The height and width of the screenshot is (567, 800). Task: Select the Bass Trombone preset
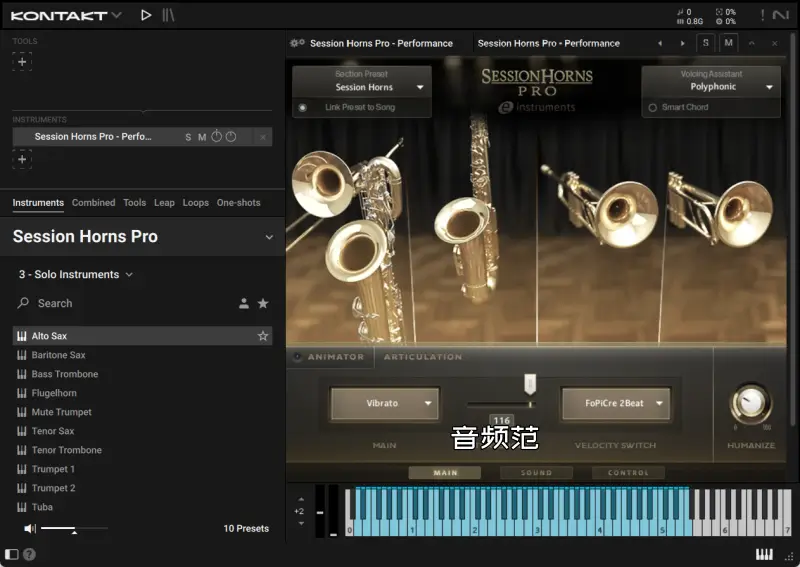pyautogui.click(x=142, y=374)
